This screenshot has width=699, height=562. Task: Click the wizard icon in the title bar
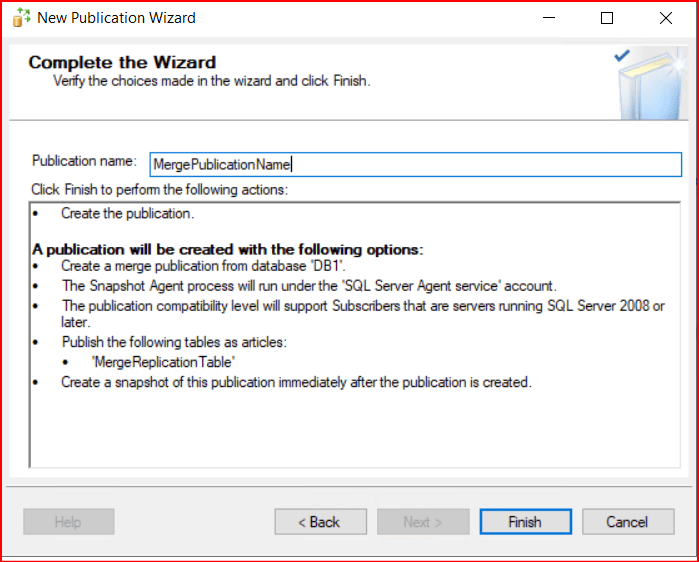click(x=21, y=18)
